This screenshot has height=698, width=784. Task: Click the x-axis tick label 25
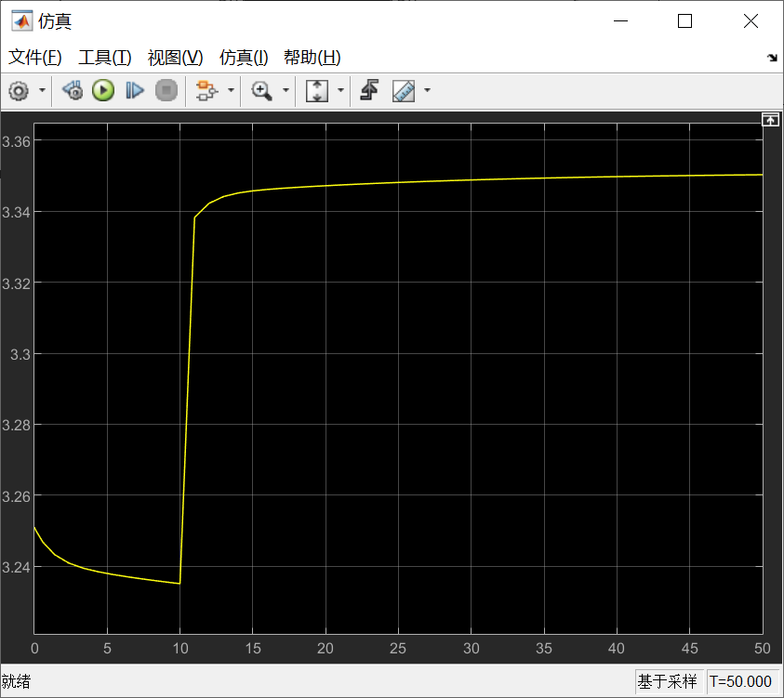point(398,649)
